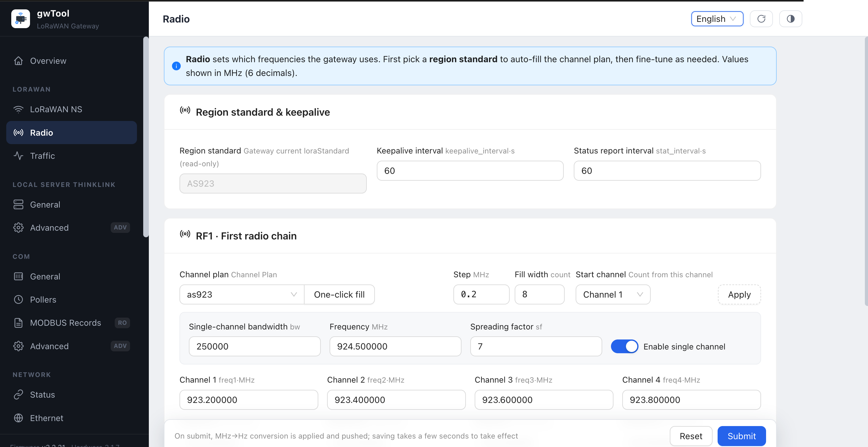Click the Pollers clock icon
Screen dimensions: 868x447
point(18,299)
